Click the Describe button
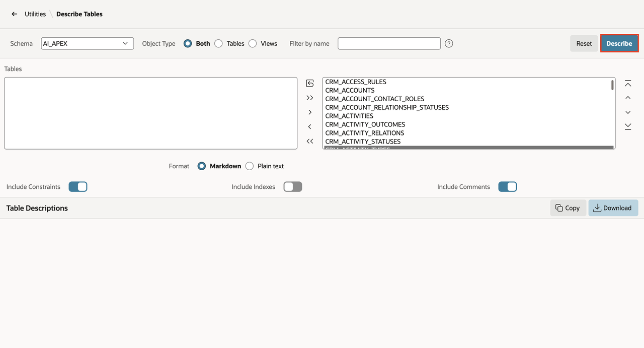 click(619, 43)
